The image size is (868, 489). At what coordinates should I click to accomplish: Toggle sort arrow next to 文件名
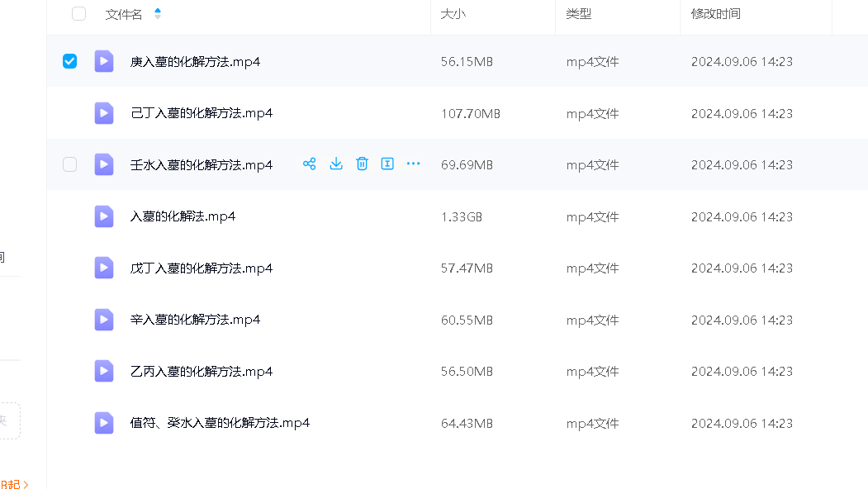pyautogui.click(x=158, y=14)
